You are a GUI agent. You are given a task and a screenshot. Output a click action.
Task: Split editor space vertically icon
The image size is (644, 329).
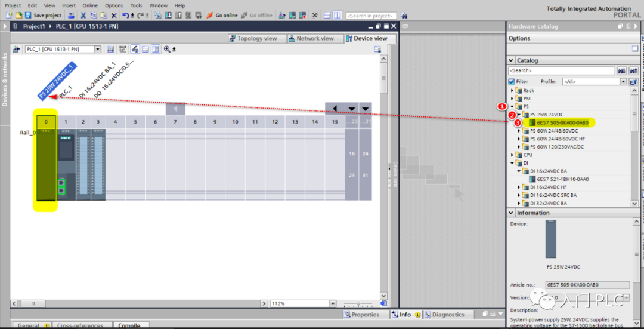[x=337, y=15]
